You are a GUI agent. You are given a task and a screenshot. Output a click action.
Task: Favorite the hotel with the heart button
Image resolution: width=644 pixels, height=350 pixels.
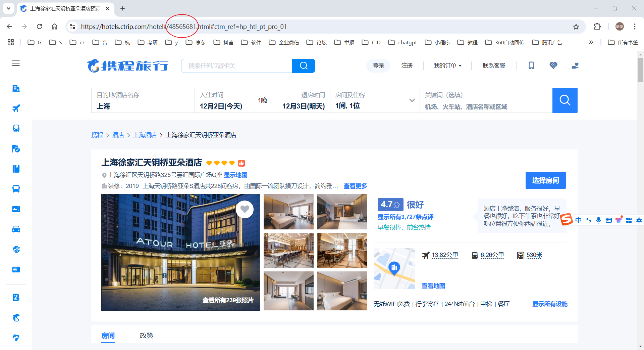click(x=245, y=209)
